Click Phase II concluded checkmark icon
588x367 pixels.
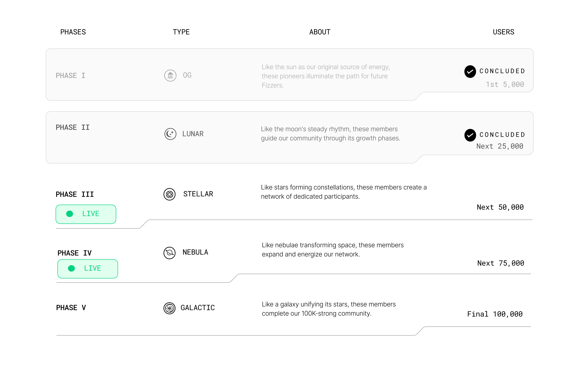coord(470,135)
